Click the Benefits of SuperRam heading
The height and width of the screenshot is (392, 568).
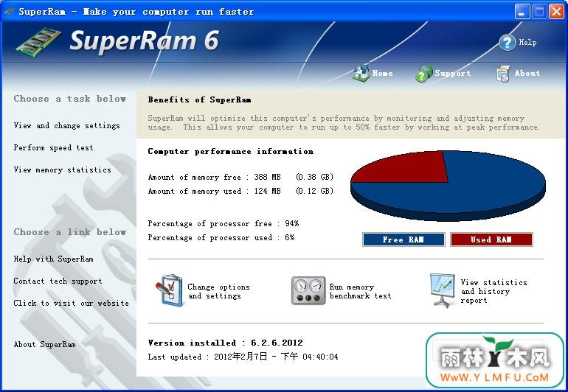coord(200,100)
